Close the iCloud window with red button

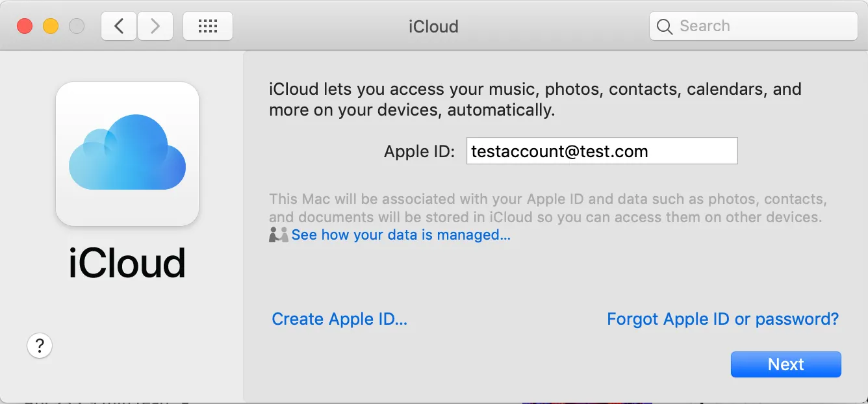(25, 26)
